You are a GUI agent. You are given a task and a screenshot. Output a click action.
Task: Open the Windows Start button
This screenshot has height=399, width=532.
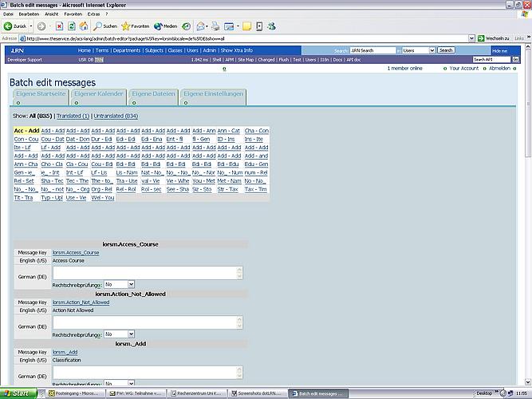tap(18, 393)
